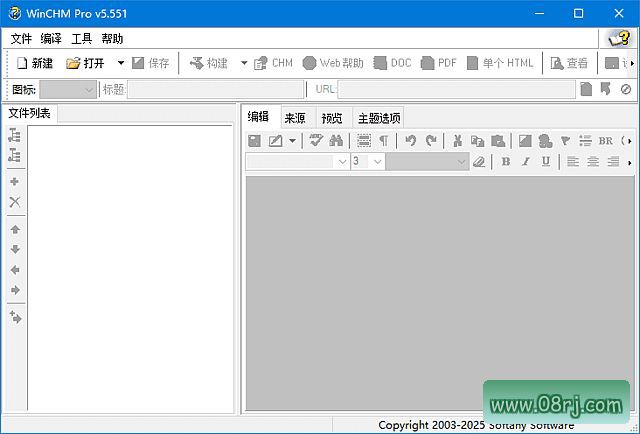Click the move left arrow icon
The image size is (640, 434).
coord(15,270)
